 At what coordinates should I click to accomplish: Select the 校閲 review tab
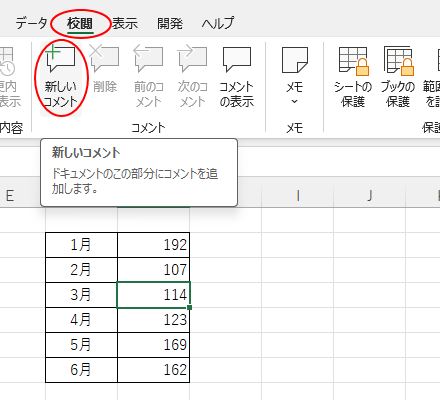pos(80,24)
